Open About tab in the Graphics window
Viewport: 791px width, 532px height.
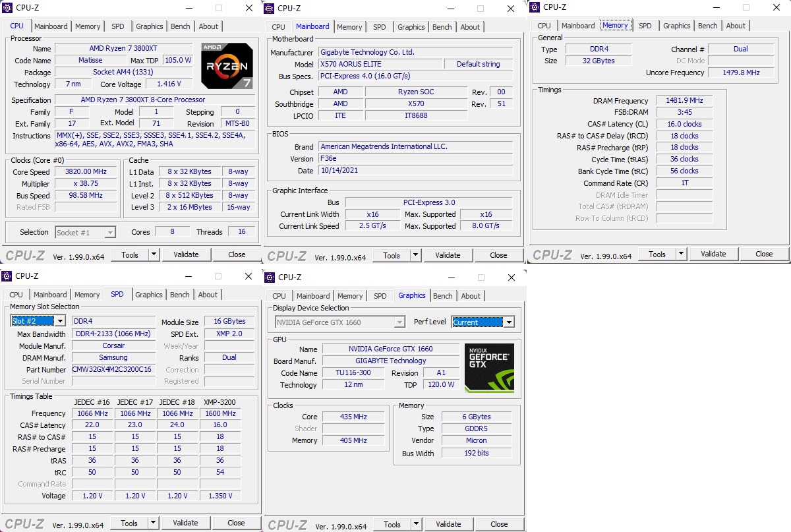471,296
